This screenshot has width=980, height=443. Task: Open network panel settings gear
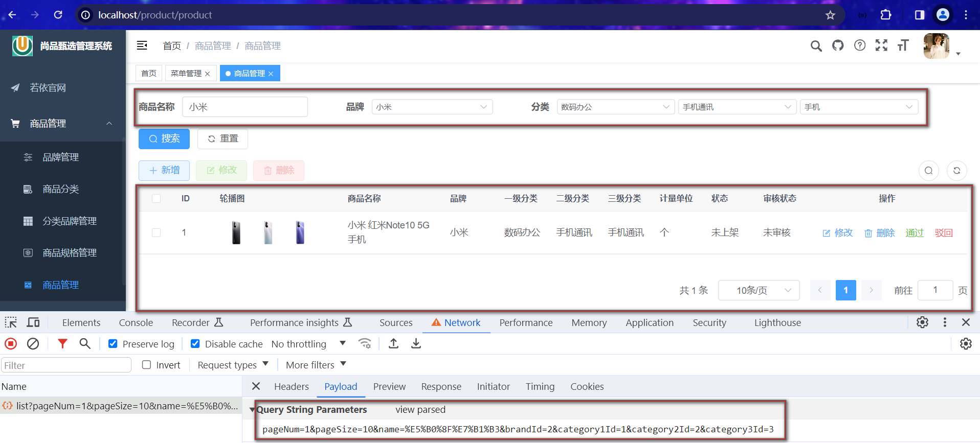[966, 344]
